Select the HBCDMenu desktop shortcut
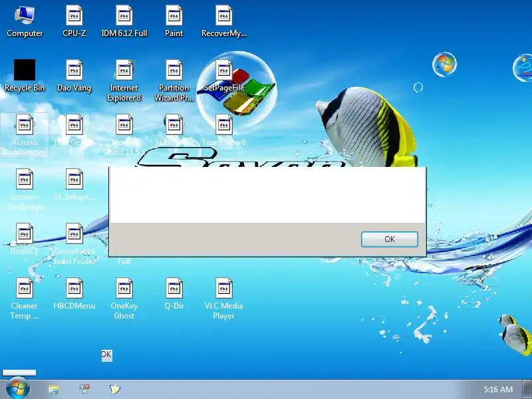Image resolution: width=532 pixels, height=399 pixels. click(74, 294)
